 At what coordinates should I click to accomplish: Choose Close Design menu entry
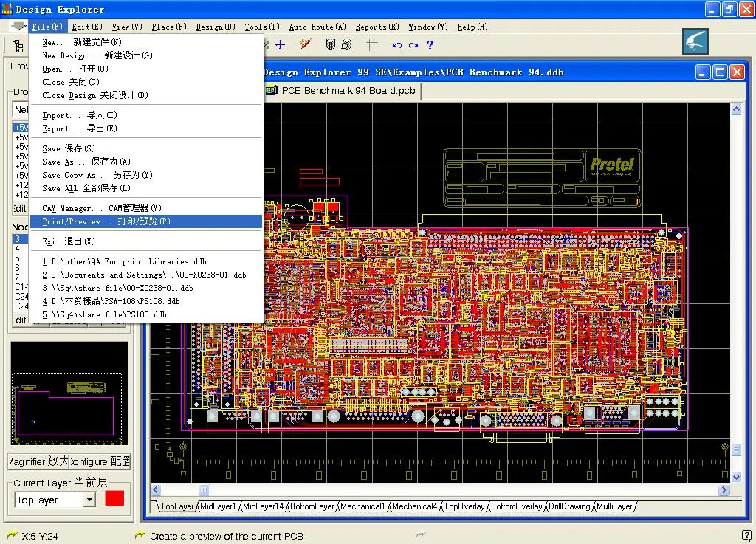[x=145, y=95]
